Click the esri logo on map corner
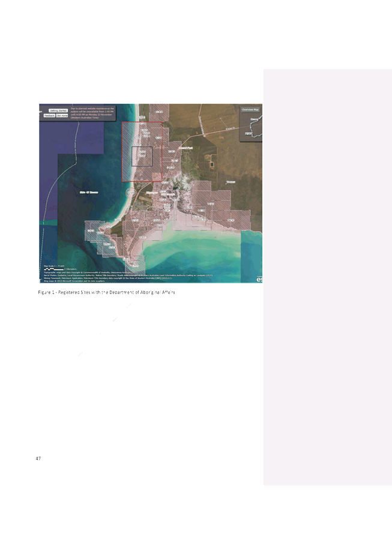Image resolution: width=392 pixels, height=554 pixels. point(259,279)
